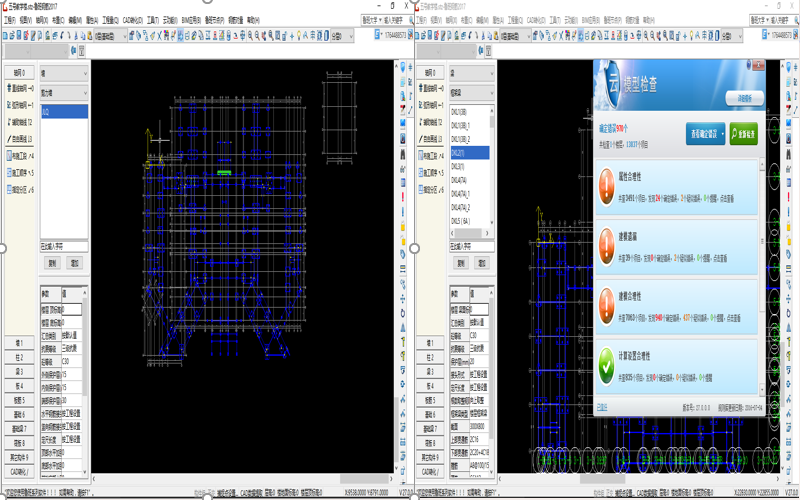The width and height of the screenshot is (800, 500).
Task: Click 轴网 0 button in left window
Action: click(20, 72)
